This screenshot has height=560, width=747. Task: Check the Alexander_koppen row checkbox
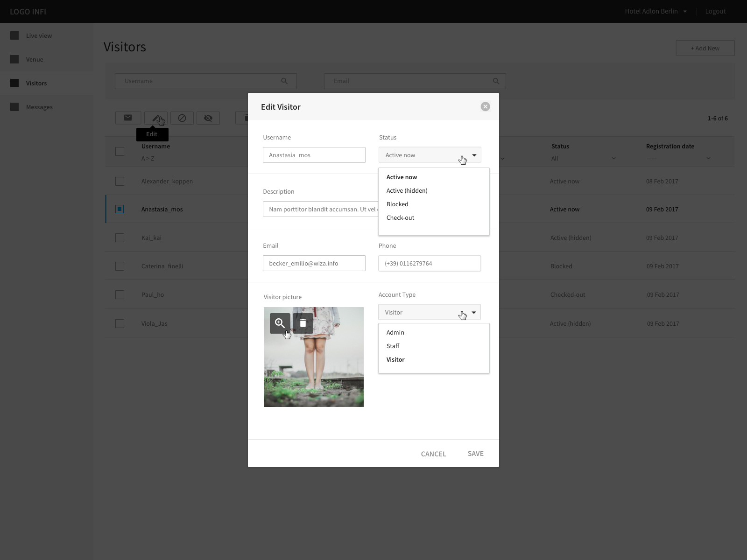tap(120, 181)
